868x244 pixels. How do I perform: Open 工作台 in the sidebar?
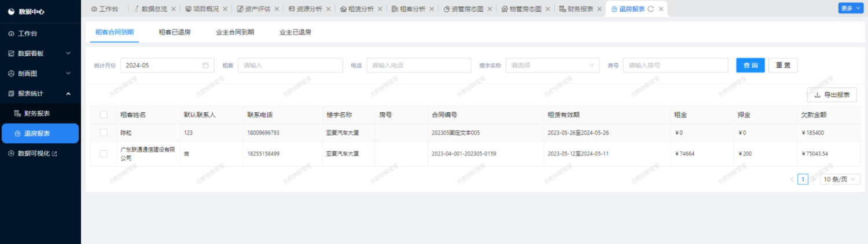(x=40, y=34)
